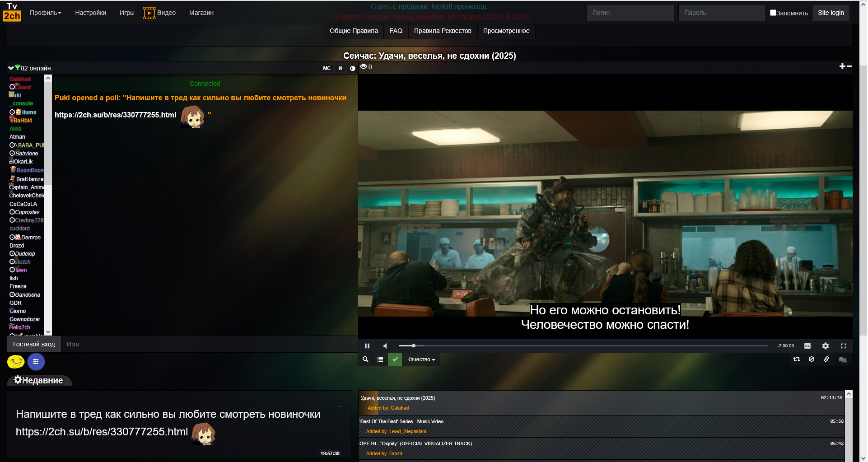Select 'Best Of The Best' Series playlist item
868x462 pixels.
(602, 426)
